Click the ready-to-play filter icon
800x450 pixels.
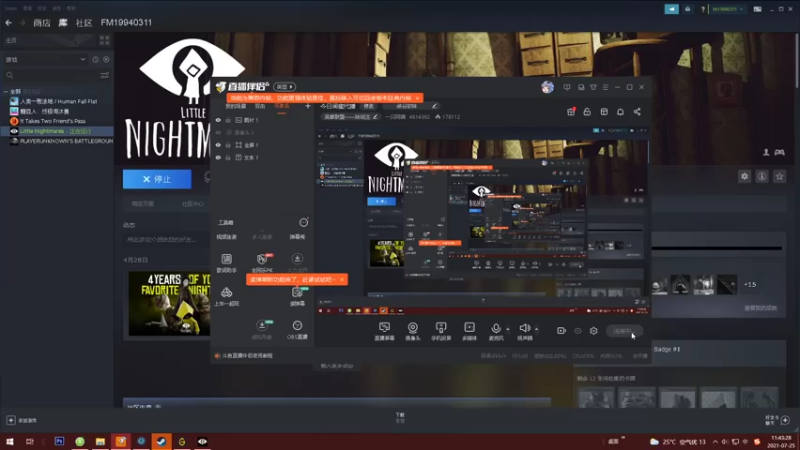[x=106, y=60]
